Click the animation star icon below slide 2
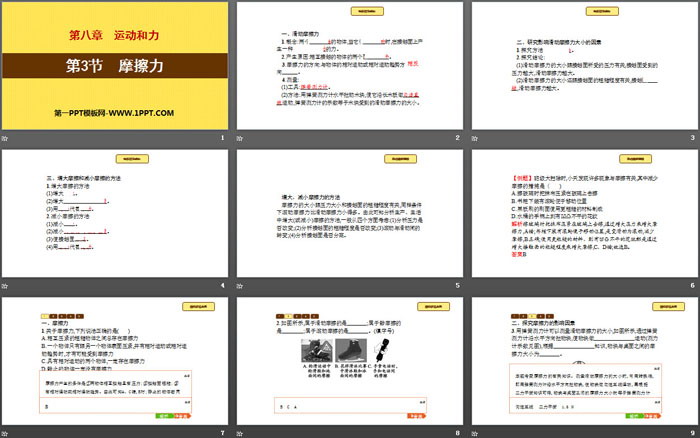Screen dimensions: 700x438 [241, 136]
